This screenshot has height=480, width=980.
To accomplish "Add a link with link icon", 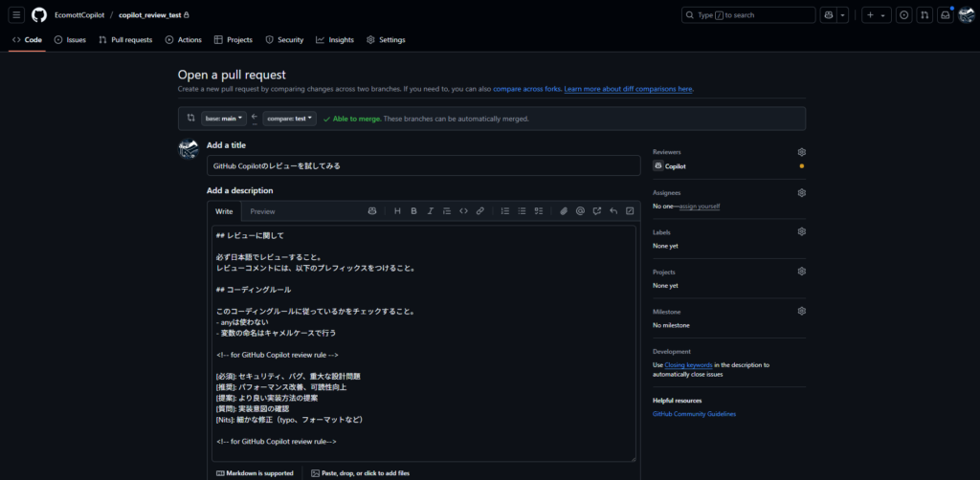I will (480, 211).
